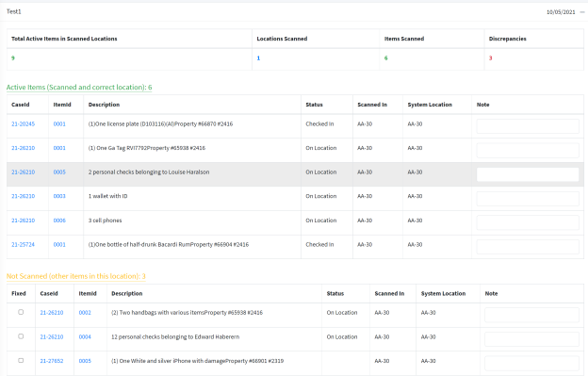
Task: Click the Note field for the license plate row
Action: point(528,126)
